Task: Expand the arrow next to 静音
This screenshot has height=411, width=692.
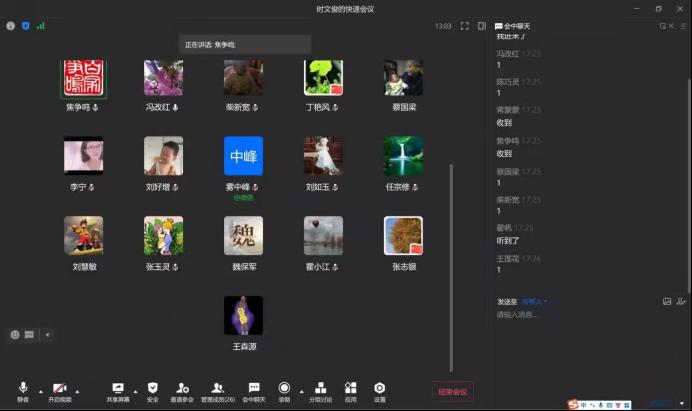Action: point(40,390)
